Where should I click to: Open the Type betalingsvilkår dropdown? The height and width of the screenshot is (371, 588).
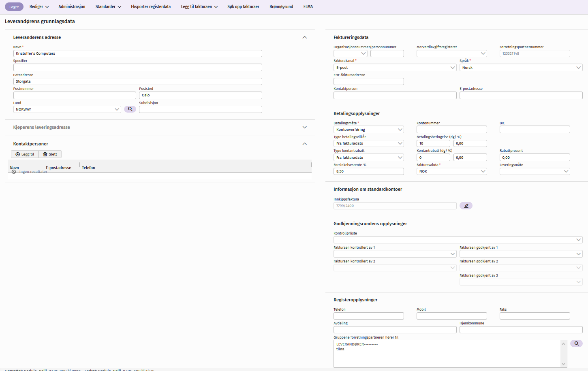(369, 143)
